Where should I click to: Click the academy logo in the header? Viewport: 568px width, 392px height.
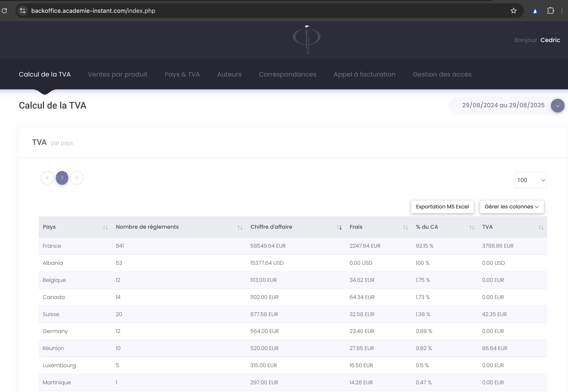307,39
